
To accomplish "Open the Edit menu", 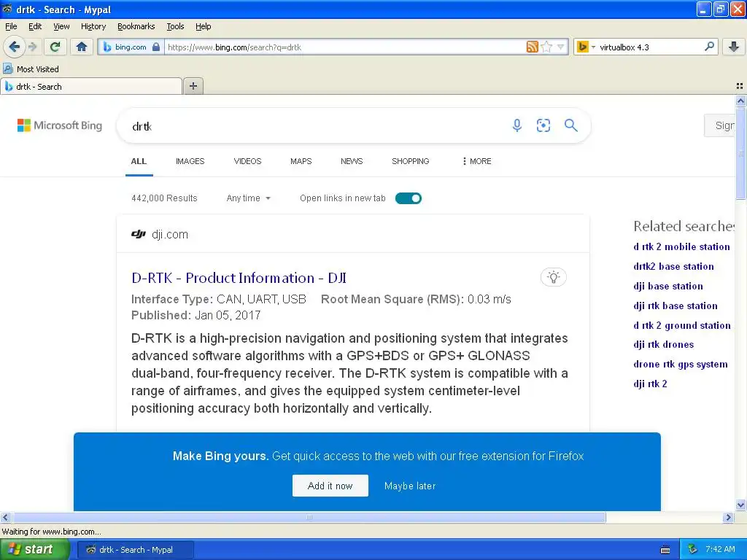I will click(35, 26).
